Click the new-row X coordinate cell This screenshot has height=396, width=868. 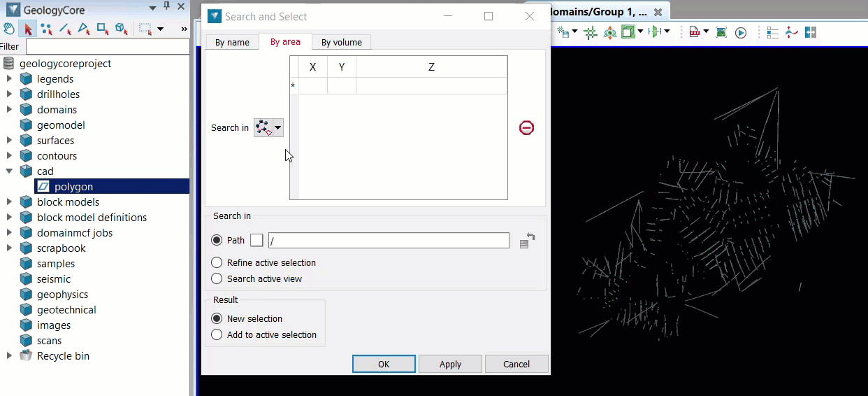point(312,86)
